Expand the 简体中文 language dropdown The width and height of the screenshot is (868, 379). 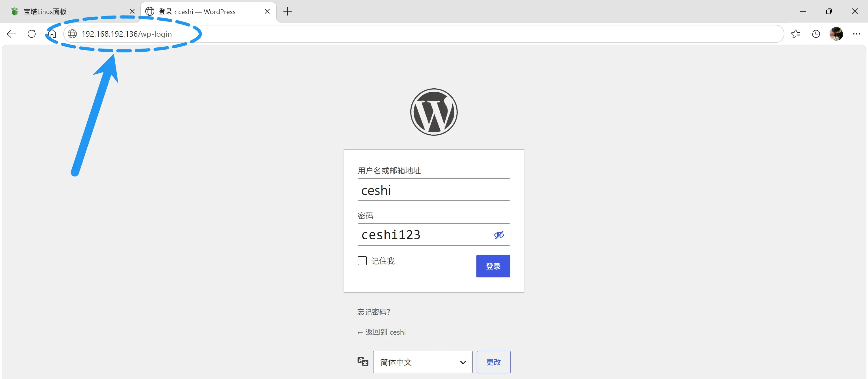[x=422, y=362]
